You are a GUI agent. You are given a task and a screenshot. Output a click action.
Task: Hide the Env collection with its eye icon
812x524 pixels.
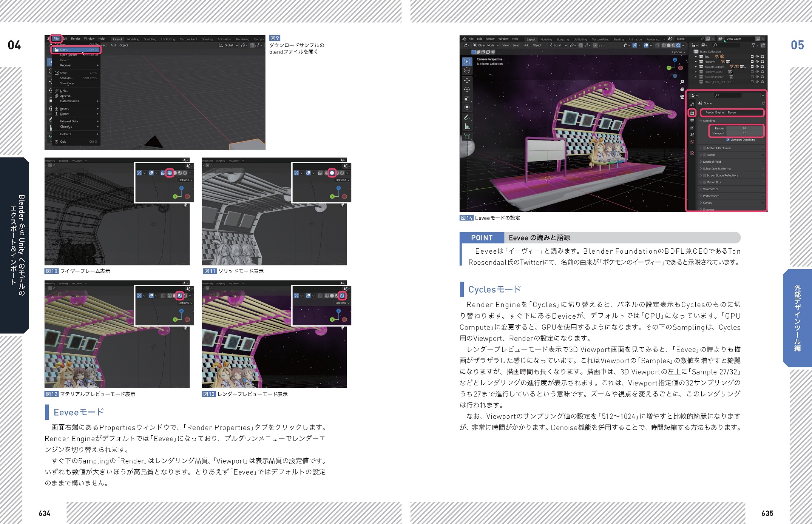(757, 57)
